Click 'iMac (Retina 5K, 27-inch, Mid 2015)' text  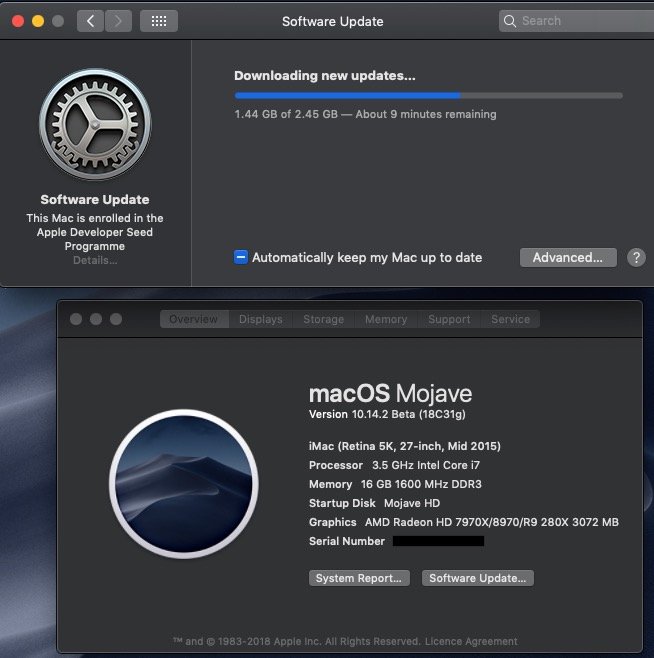coord(405,446)
